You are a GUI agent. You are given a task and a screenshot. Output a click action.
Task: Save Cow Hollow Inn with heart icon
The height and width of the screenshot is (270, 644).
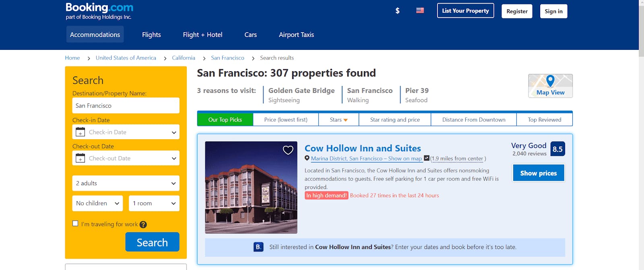(x=288, y=150)
